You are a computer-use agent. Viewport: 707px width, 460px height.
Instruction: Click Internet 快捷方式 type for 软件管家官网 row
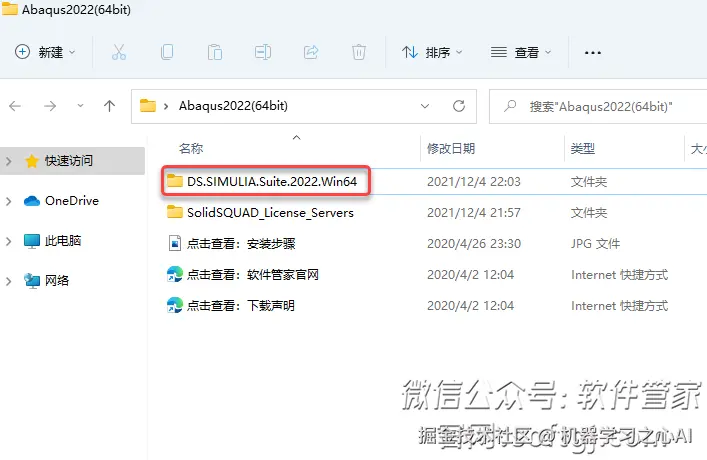point(620,275)
